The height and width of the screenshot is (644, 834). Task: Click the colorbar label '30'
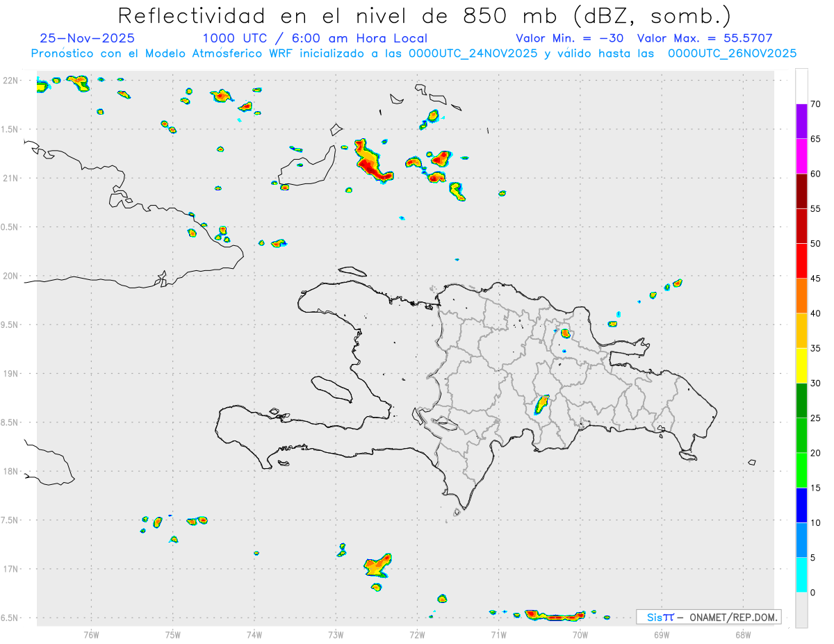(815, 383)
